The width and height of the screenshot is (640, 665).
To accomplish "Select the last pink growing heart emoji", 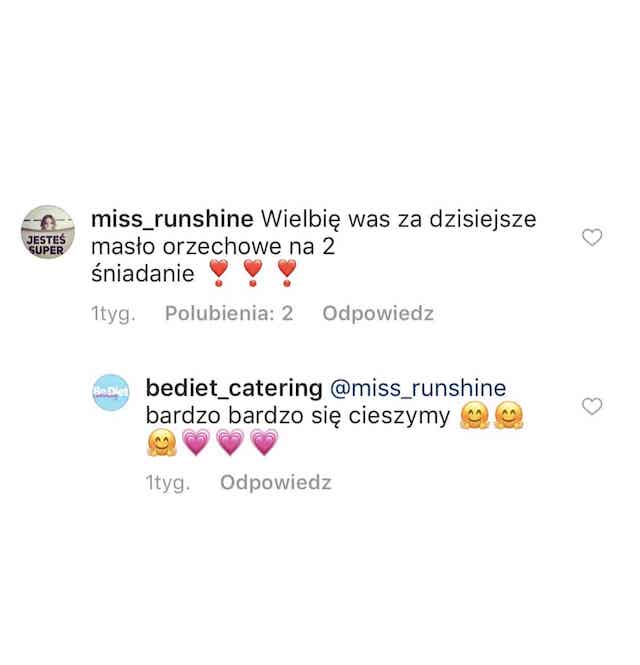I will (x=264, y=442).
